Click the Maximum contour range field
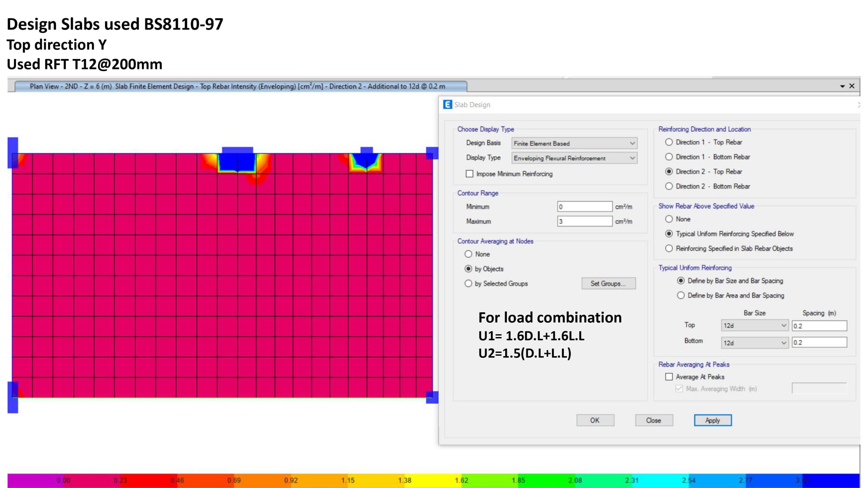The image size is (868, 488). (x=585, y=221)
